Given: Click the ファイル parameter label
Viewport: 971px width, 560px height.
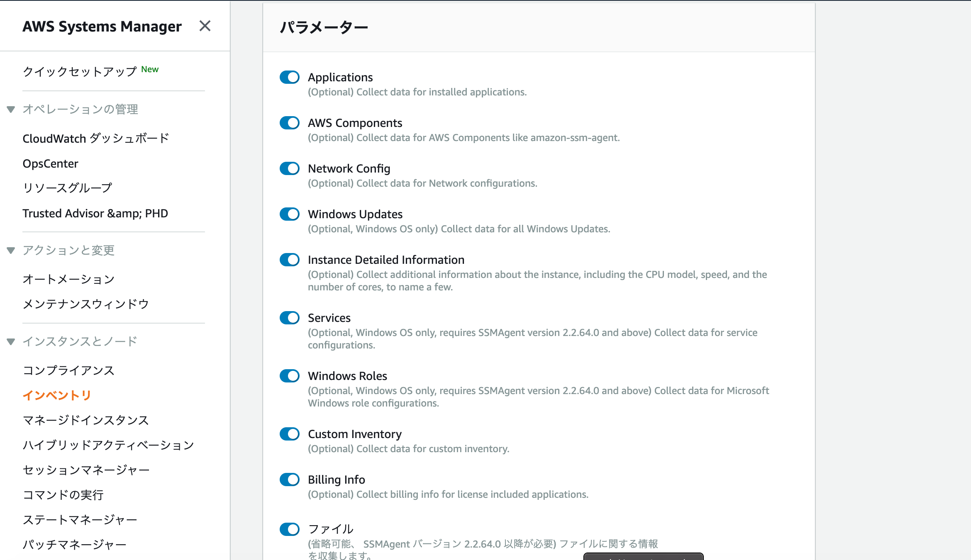Looking at the screenshot, I should point(331,529).
